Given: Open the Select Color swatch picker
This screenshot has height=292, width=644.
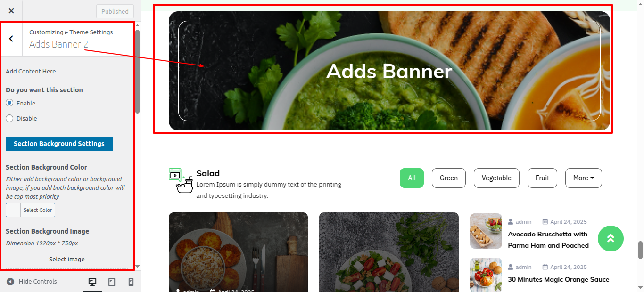Looking at the screenshot, I should (30, 210).
